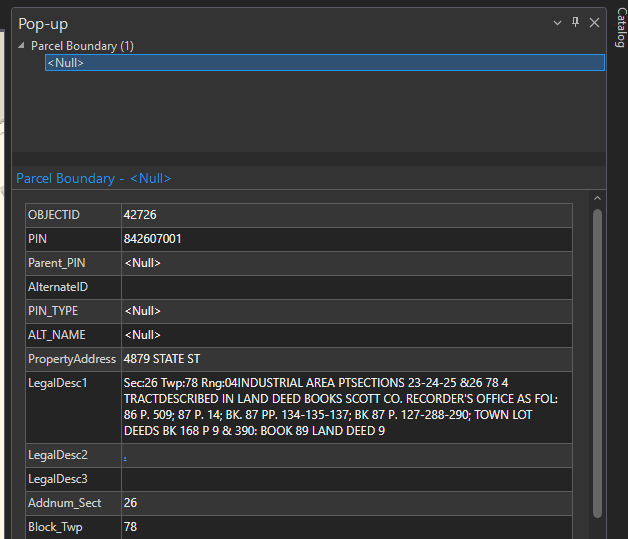Select the Parcel Boundary (1) layer entry
The width and height of the screenshot is (628, 539).
82,46
